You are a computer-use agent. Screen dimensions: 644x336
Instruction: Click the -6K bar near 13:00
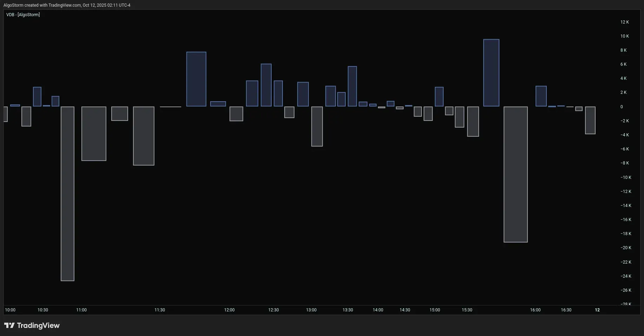tap(317, 127)
